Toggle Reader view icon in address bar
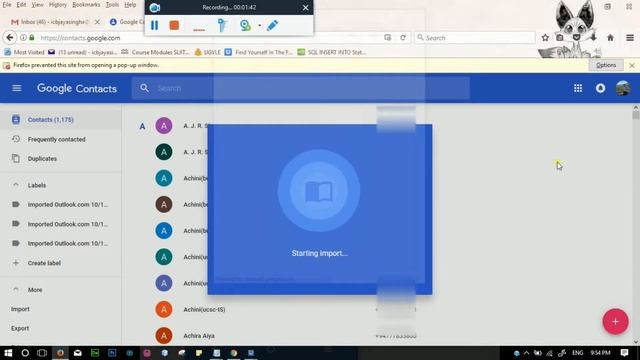640x360 pixels. pos(387,38)
